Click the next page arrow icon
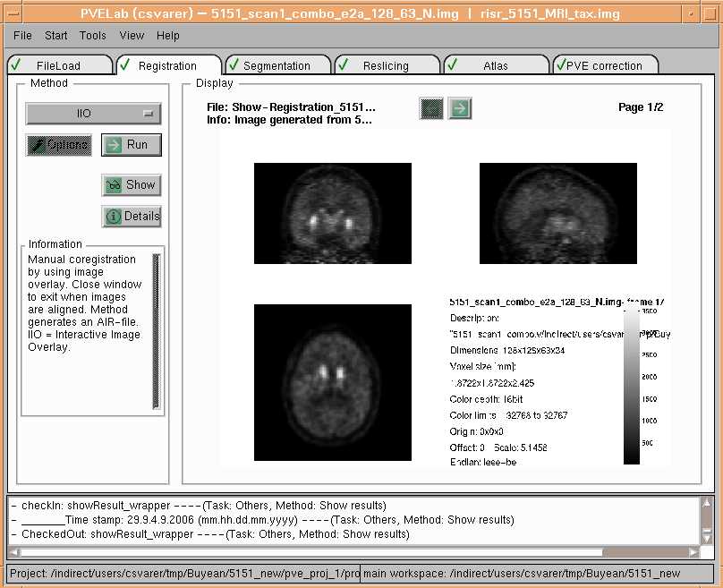723x588 pixels. [x=460, y=108]
